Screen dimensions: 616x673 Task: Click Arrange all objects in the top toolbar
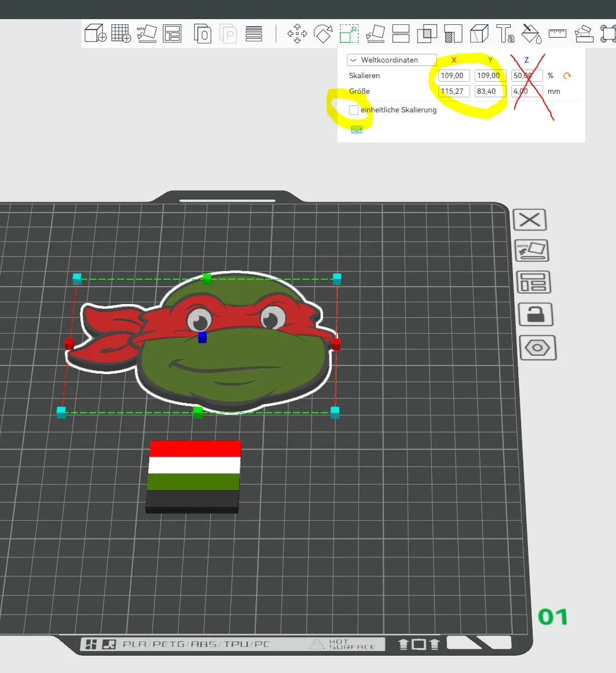(x=173, y=34)
